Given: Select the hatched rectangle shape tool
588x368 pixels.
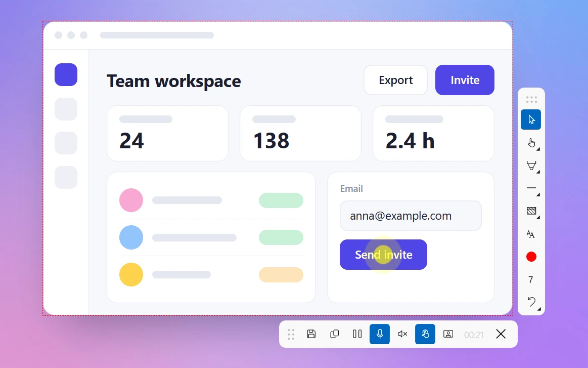Looking at the screenshot, I should coord(531,211).
